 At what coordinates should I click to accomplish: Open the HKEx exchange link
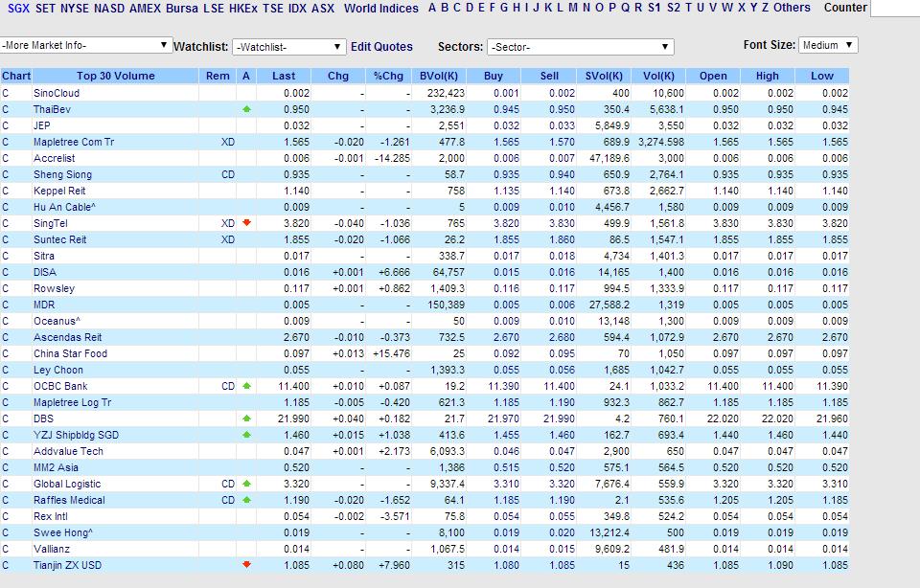[x=245, y=9]
